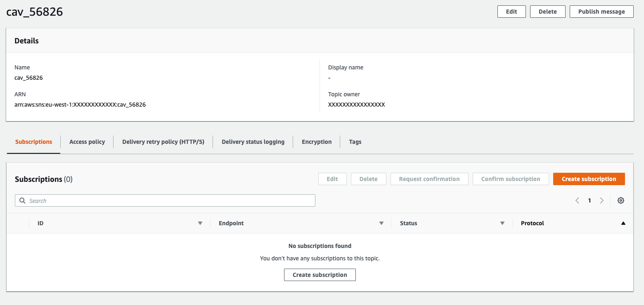The image size is (644, 305).
Task: Open the Tags tab
Action: [355, 142]
